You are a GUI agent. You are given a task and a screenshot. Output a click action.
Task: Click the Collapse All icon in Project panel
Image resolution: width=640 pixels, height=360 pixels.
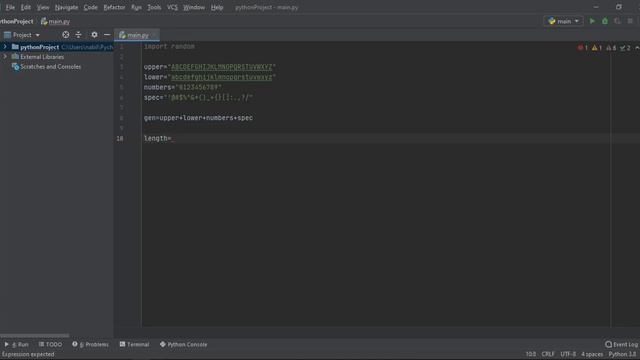pos(78,35)
